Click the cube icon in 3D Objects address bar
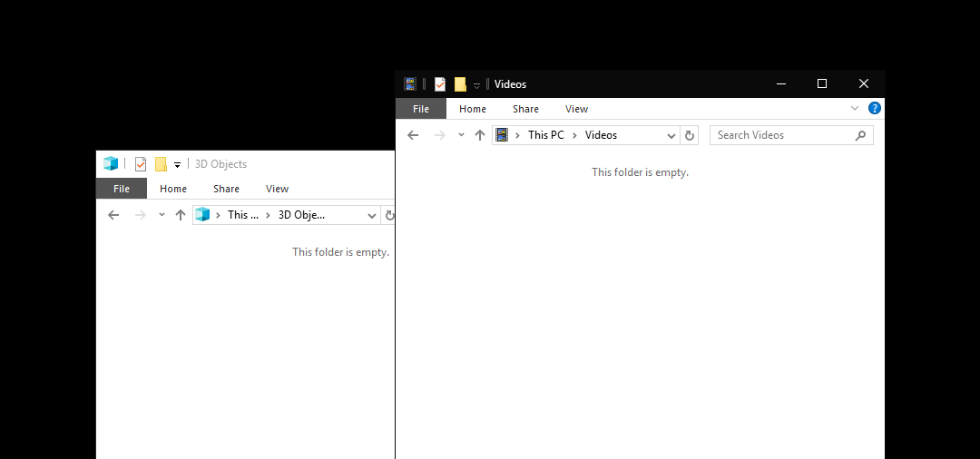The image size is (980, 459). [201, 215]
